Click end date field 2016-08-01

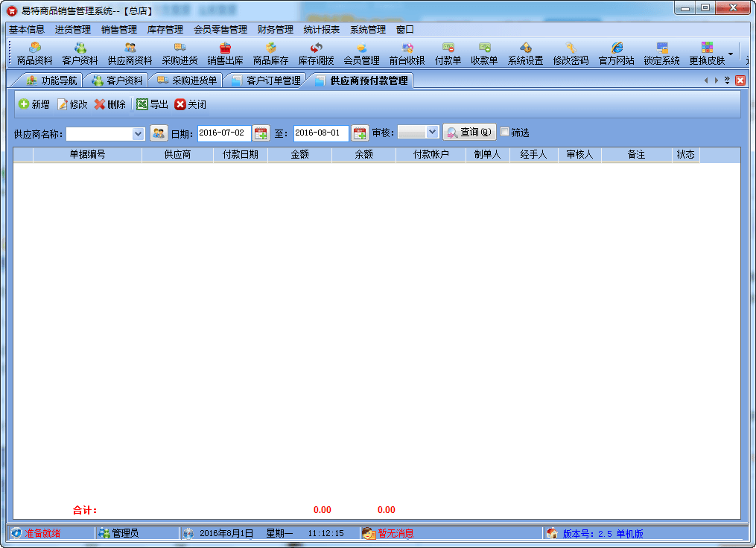coord(321,133)
